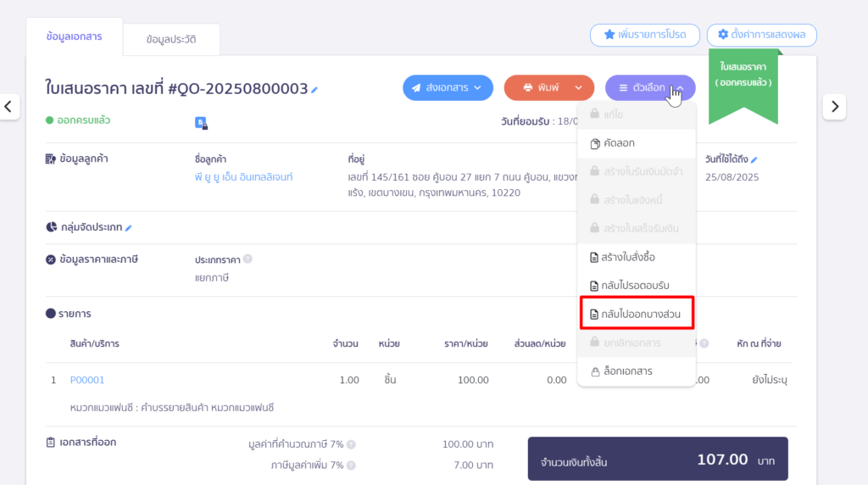Open product link P00001
The width and height of the screenshot is (868, 485).
(x=87, y=380)
